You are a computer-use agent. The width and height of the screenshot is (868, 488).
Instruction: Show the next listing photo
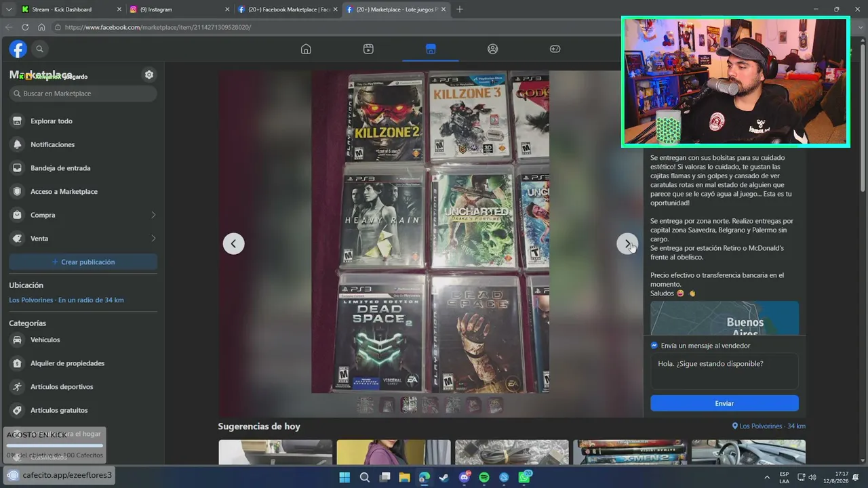tap(627, 243)
